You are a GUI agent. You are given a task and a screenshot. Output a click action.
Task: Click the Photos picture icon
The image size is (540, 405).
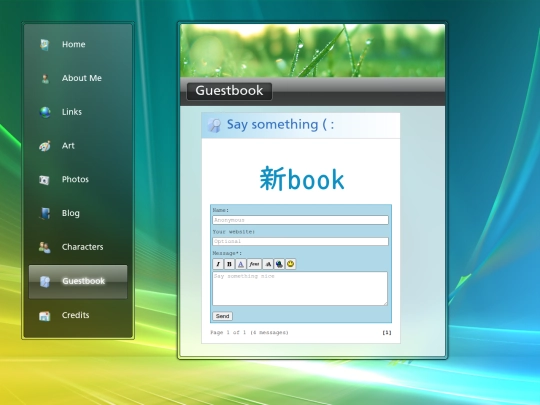(x=44, y=179)
